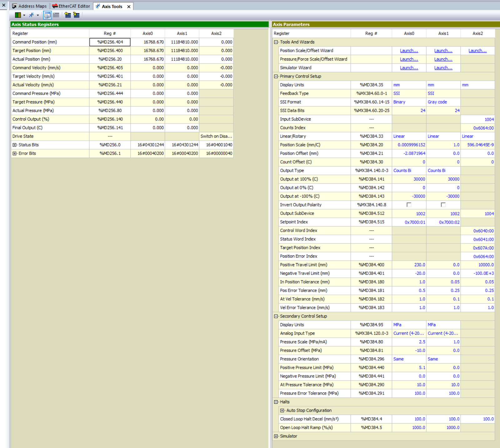Launch Simulator Wizard for Axis0

click(409, 68)
